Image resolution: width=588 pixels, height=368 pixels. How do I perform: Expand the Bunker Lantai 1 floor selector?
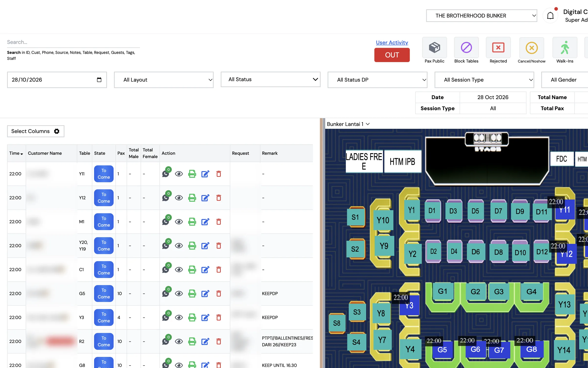348,124
